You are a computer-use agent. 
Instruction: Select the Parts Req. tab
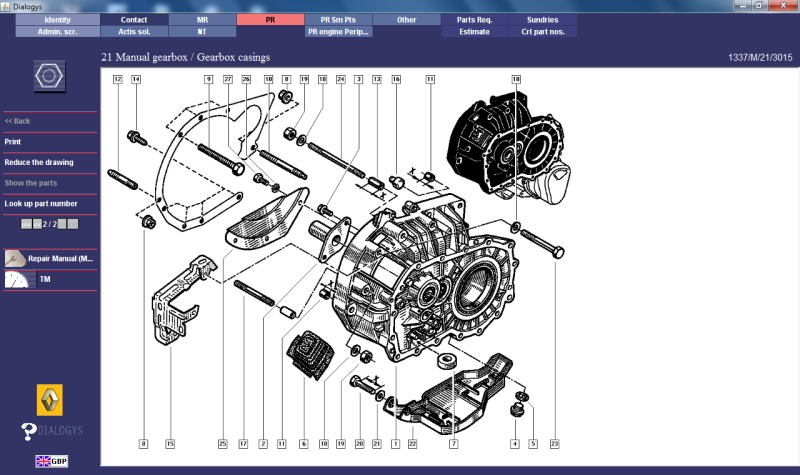(473, 19)
